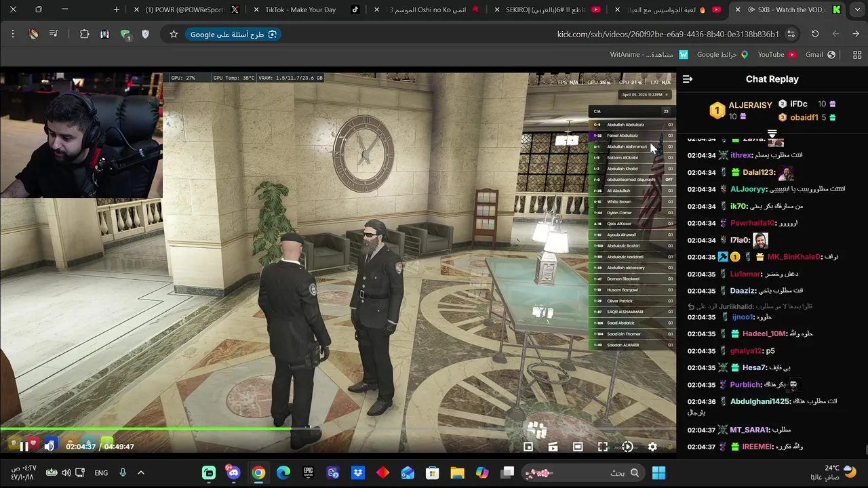Screen dimensions: 868x488
Task: Click username obaidf1 in gifter leaderboard
Action: coord(804,117)
